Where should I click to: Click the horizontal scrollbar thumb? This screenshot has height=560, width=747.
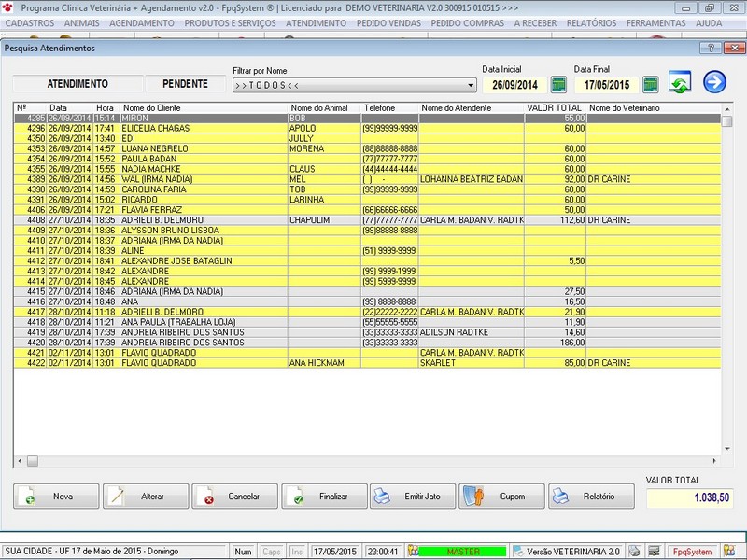pos(33,461)
